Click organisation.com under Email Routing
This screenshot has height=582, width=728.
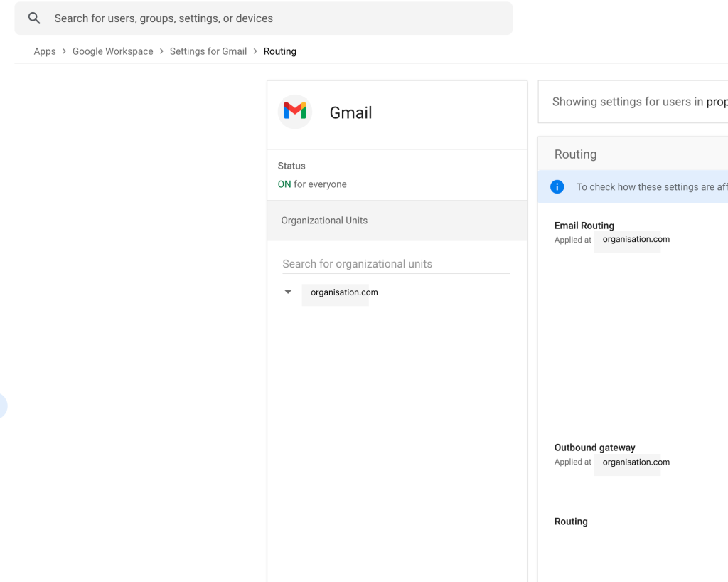(636, 239)
